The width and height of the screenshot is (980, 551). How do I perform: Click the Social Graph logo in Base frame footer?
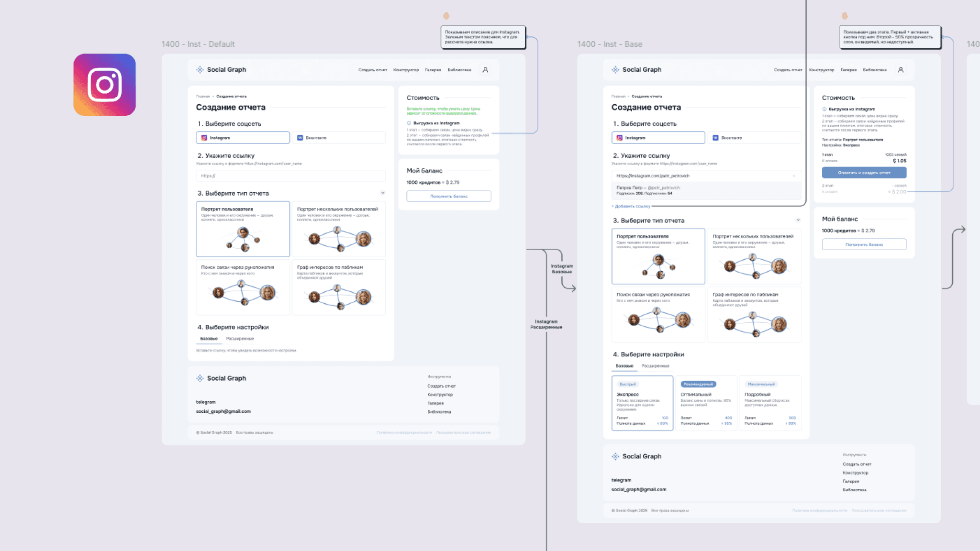[636, 456]
